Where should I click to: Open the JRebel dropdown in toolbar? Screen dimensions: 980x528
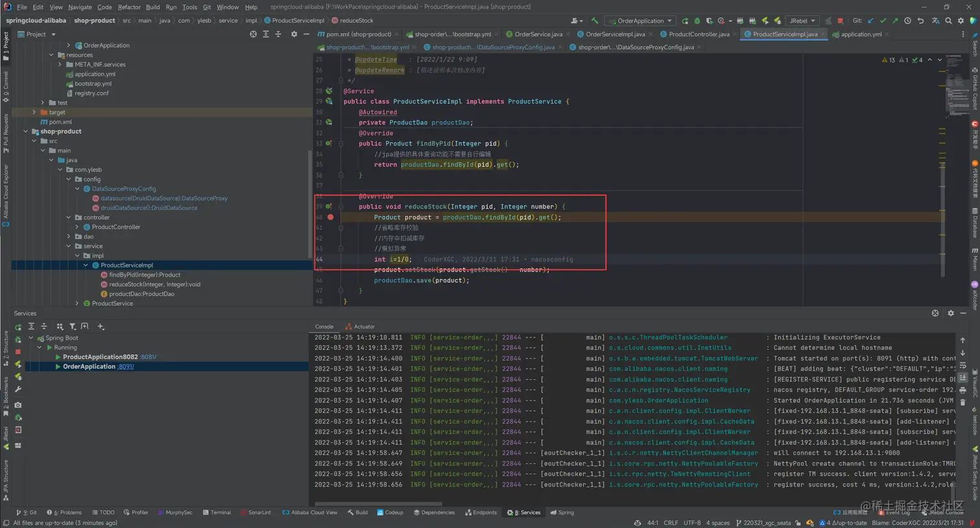coord(802,21)
